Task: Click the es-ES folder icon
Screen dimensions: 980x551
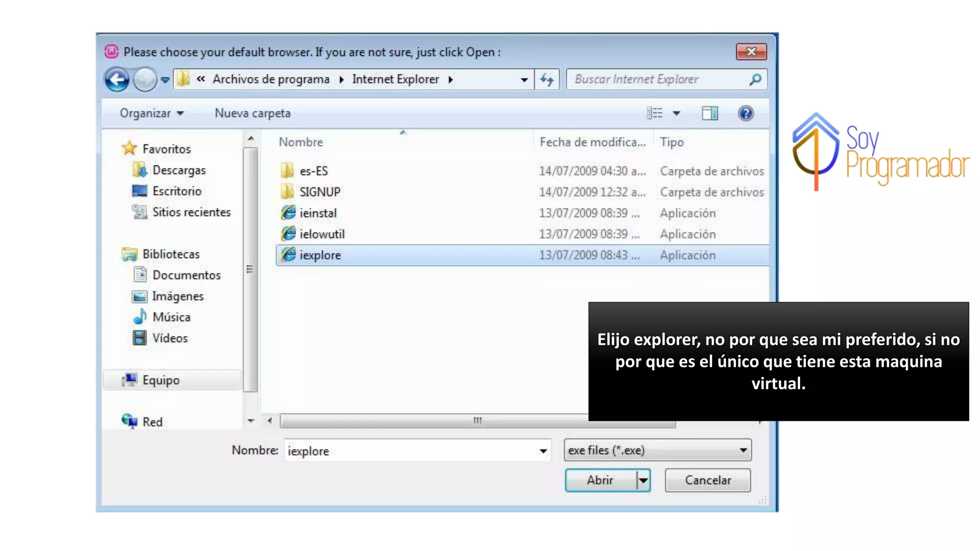Action: coord(287,170)
